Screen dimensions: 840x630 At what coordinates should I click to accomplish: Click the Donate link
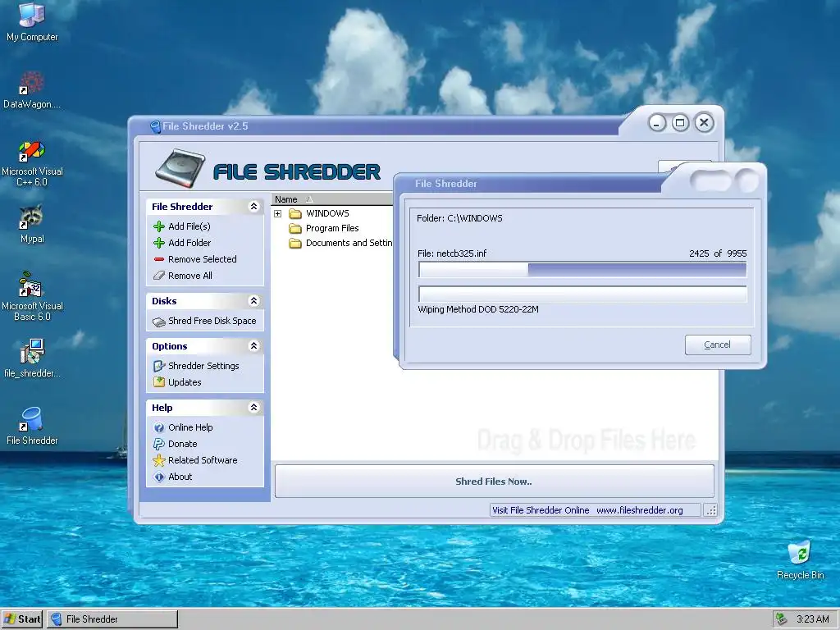pyautogui.click(x=183, y=444)
